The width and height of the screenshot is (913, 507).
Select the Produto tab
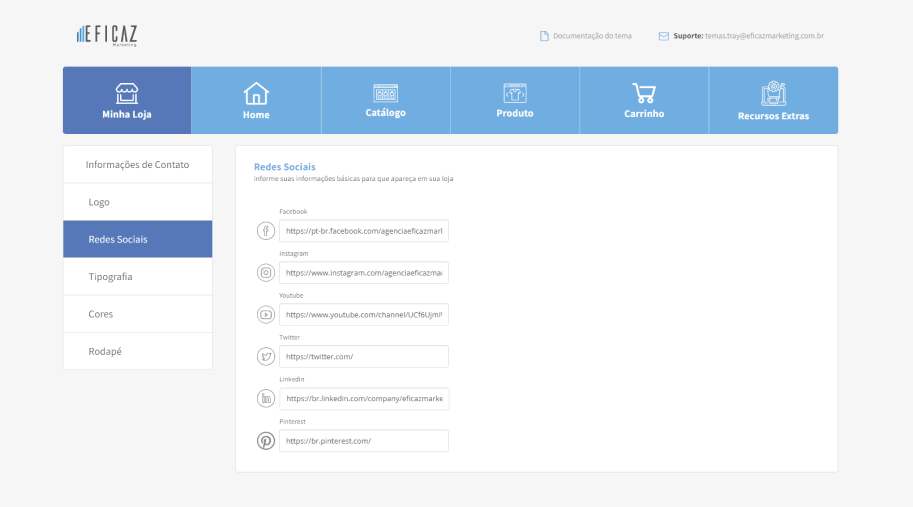point(515,100)
